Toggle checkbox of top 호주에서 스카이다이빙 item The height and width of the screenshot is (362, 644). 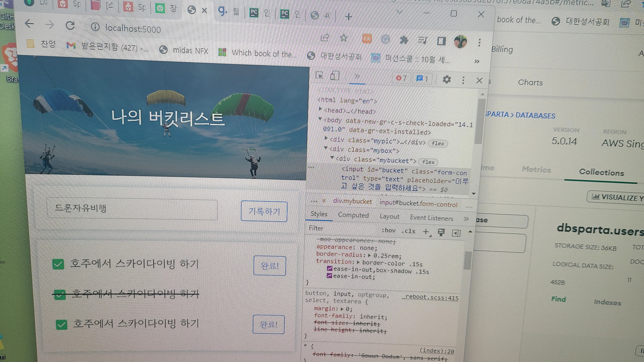[58, 264]
